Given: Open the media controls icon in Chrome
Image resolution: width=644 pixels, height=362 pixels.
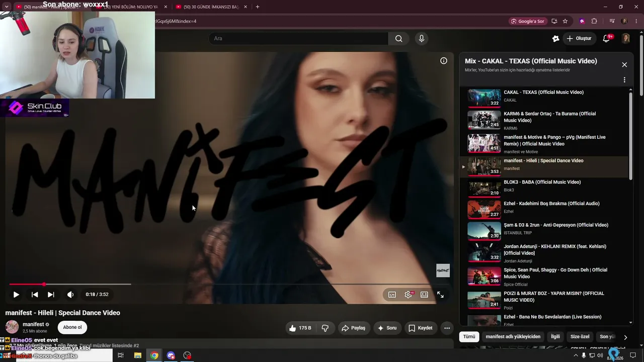Looking at the screenshot, I should tap(612, 21).
